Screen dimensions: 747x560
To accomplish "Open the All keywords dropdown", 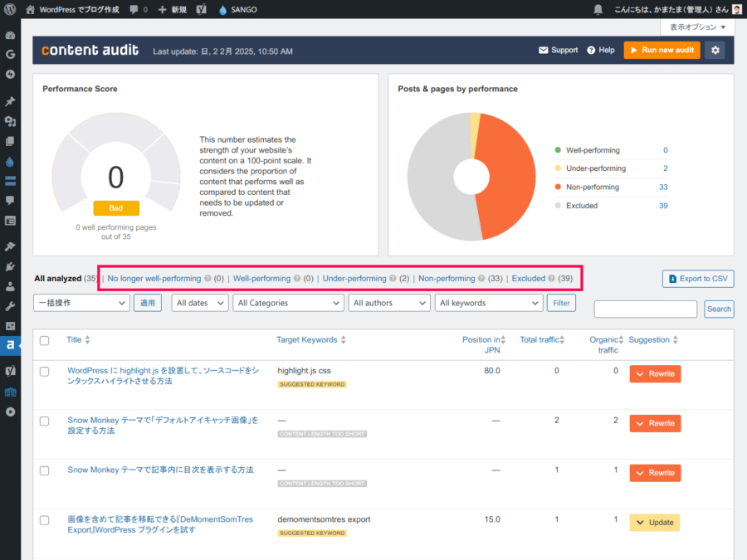I will (x=489, y=303).
